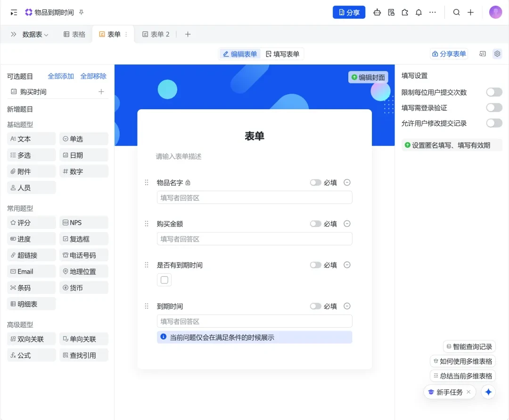Open 设置匿名填写、填写有效期 option
The width and height of the screenshot is (509, 420).
(x=452, y=145)
